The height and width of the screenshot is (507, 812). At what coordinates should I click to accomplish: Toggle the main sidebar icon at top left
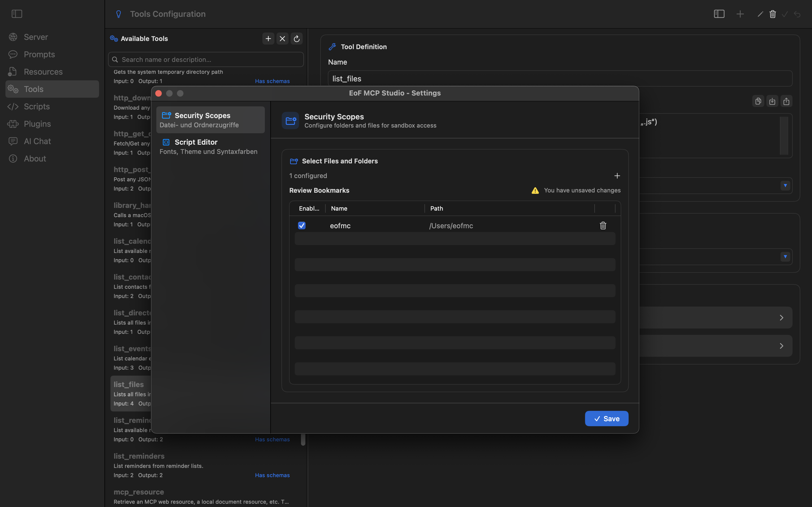pos(17,14)
